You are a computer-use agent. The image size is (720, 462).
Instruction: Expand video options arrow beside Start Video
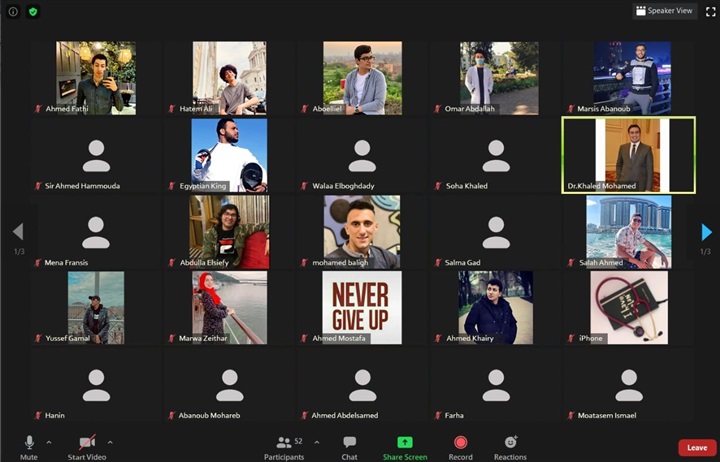(110, 441)
